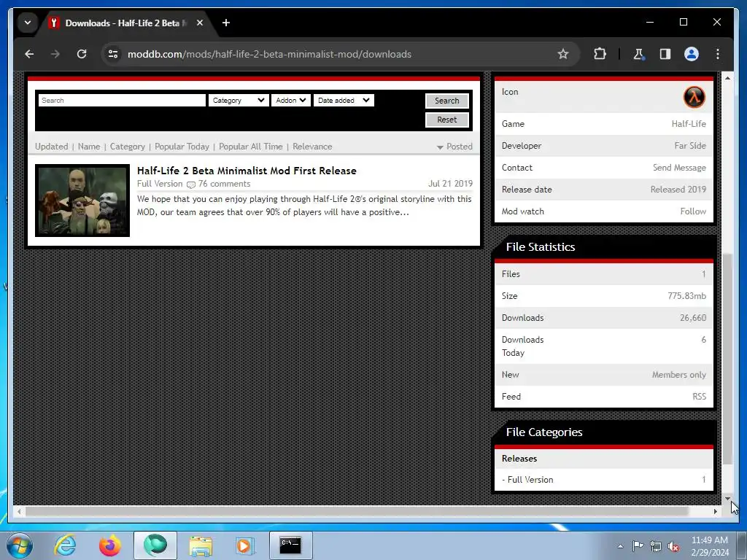This screenshot has width=747, height=560.
Task: Open the comment bubble icon next to 76 comments
Action: [x=190, y=184]
